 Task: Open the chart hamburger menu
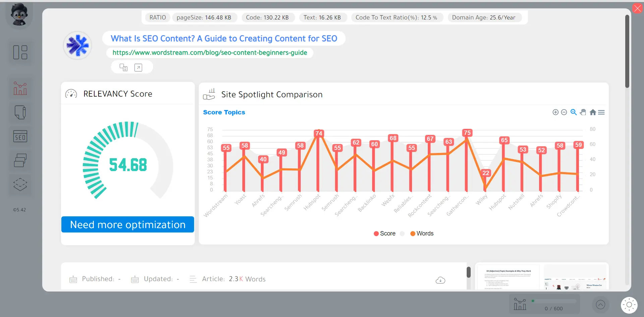point(601,112)
